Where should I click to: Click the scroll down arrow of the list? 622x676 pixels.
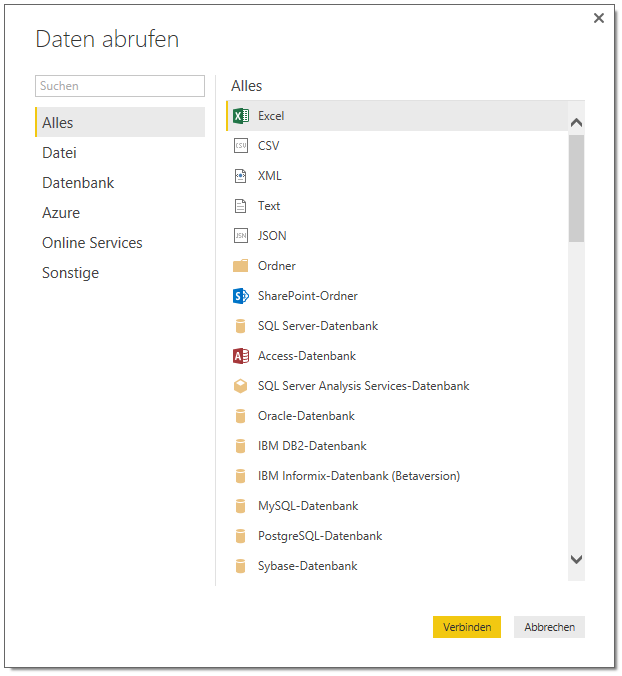point(576,560)
